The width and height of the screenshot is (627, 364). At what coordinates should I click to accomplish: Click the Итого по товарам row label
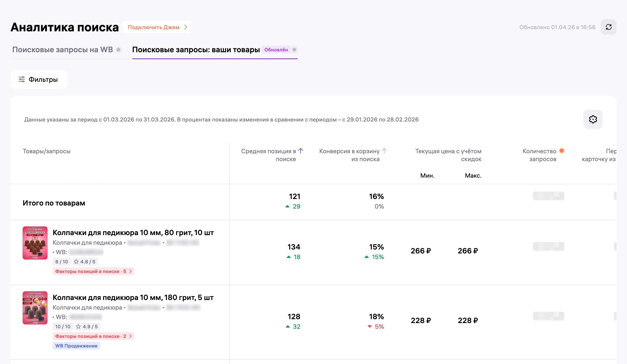point(54,203)
